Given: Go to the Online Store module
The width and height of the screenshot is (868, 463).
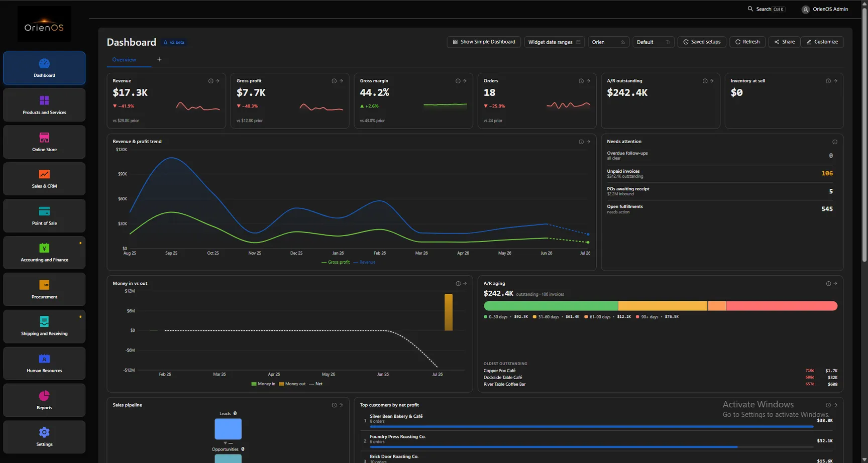Looking at the screenshot, I should pyautogui.click(x=44, y=142).
